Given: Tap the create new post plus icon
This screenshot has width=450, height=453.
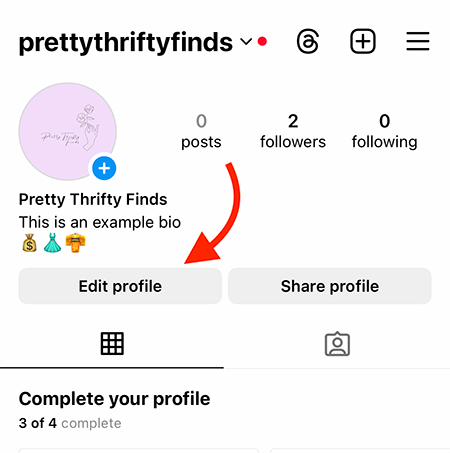Looking at the screenshot, I should 363,41.
